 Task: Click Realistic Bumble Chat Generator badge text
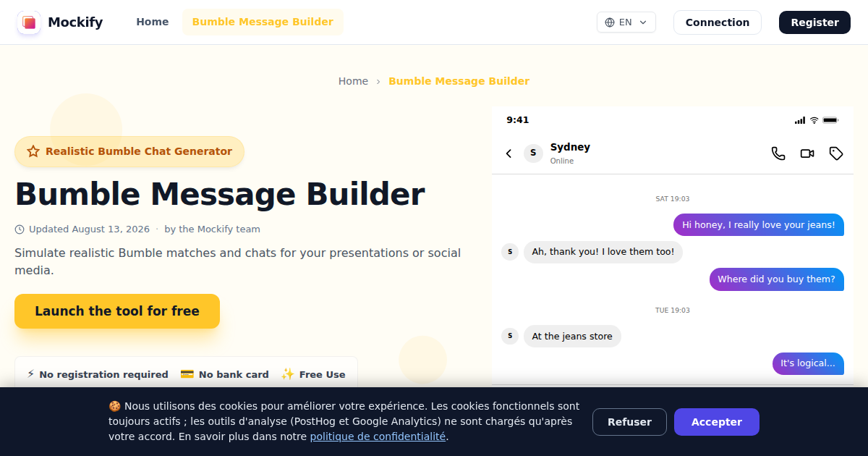pyautogui.click(x=139, y=151)
